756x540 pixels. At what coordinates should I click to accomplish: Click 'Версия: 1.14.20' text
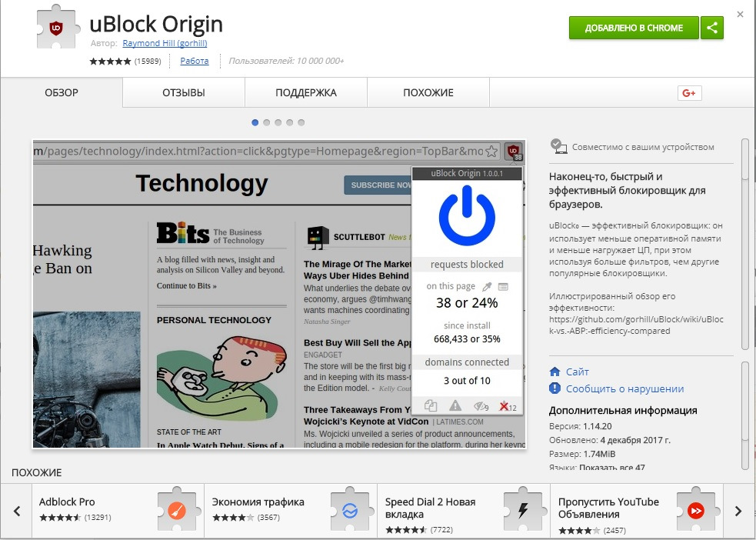click(581, 426)
